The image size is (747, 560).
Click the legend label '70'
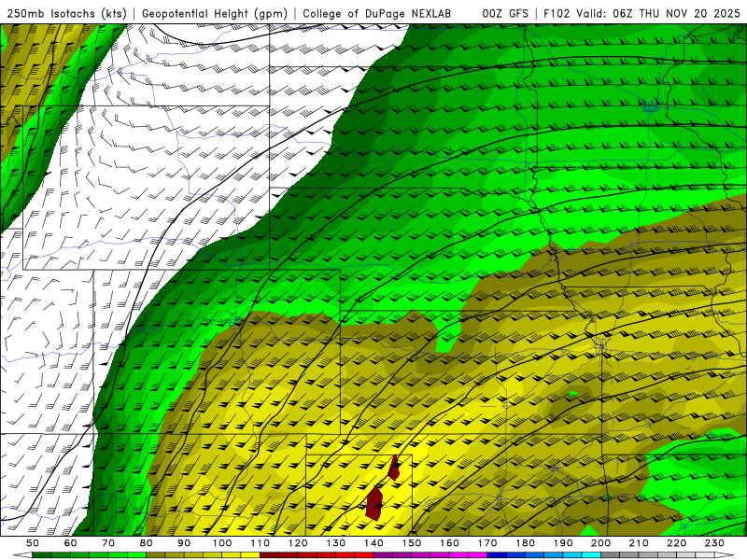108,543
